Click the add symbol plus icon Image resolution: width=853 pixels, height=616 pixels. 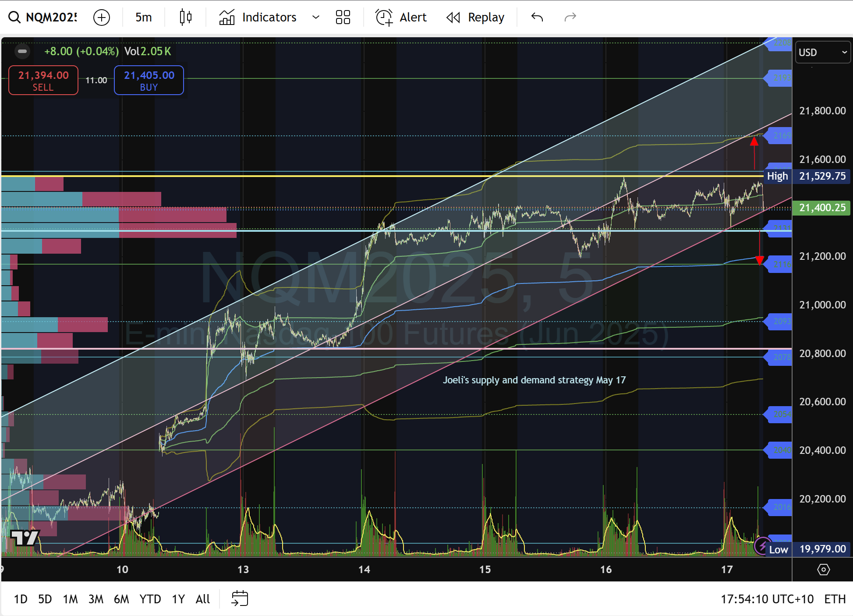click(x=102, y=17)
